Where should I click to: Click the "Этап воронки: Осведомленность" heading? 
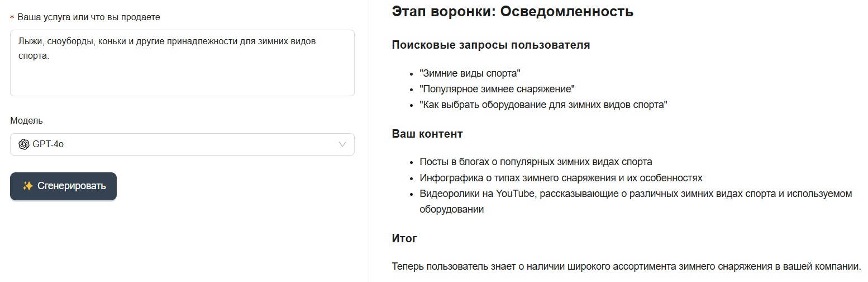point(513,11)
